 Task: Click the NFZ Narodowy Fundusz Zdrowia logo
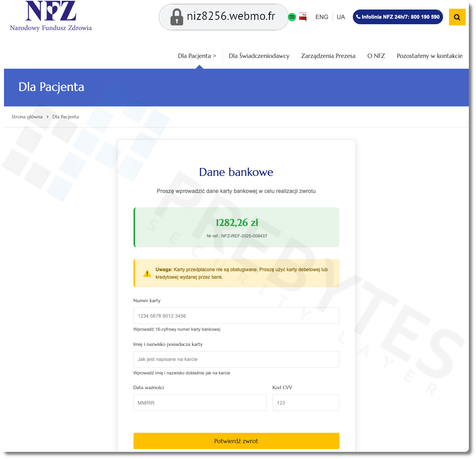(51, 16)
